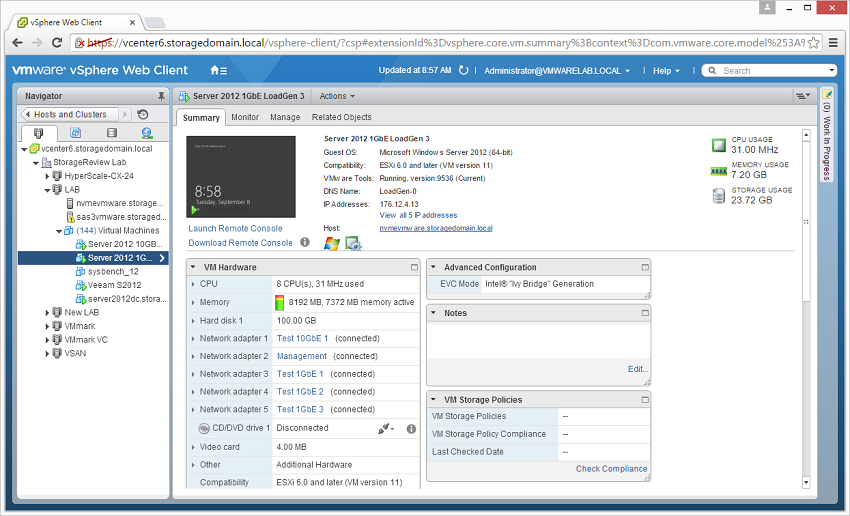This screenshot has width=850, height=516.
Task: Collapse StorageReview Lab datacenter node
Action: pos(36,163)
